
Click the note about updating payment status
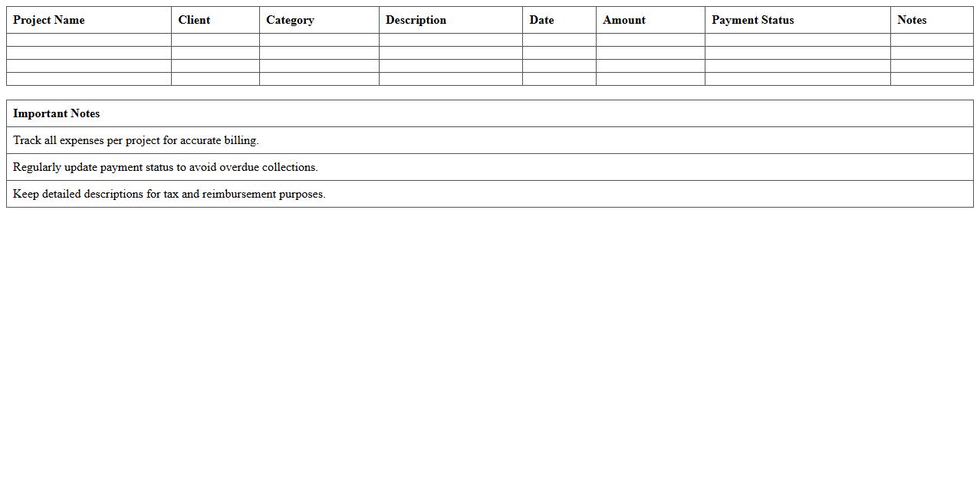tap(165, 167)
